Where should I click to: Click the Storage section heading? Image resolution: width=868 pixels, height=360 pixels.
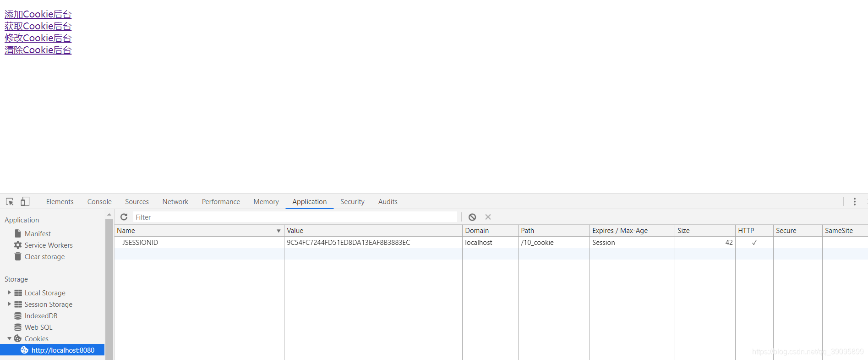pyautogui.click(x=16, y=279)
